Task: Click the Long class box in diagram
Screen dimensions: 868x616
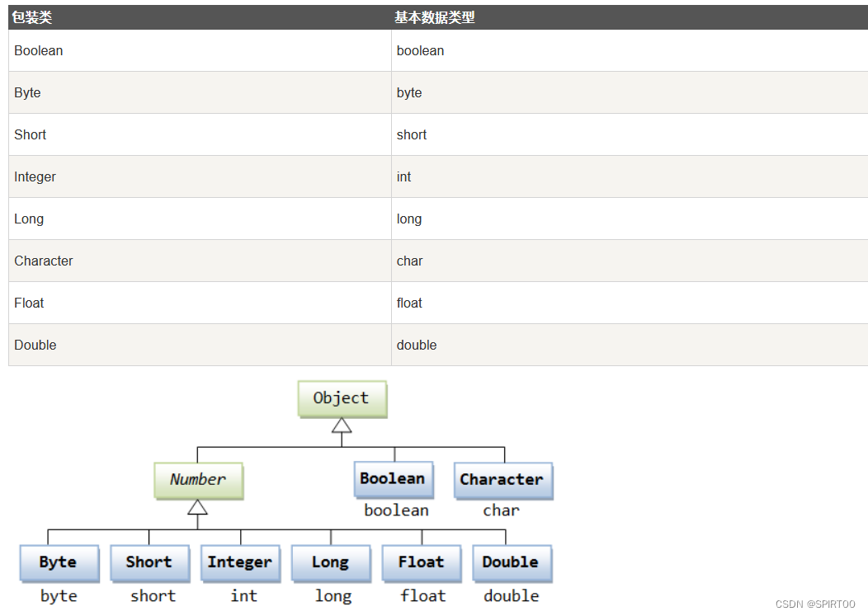Action: [x=331, y=563]
